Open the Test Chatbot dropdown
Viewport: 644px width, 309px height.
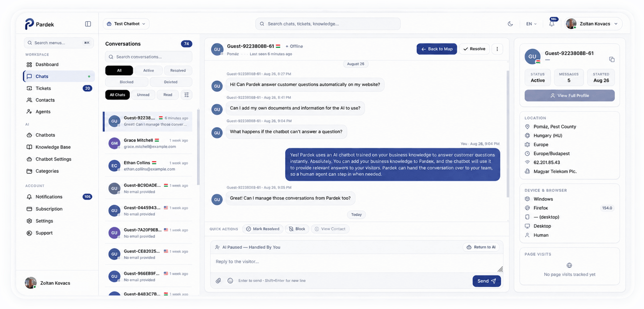[x=126, y=24]
